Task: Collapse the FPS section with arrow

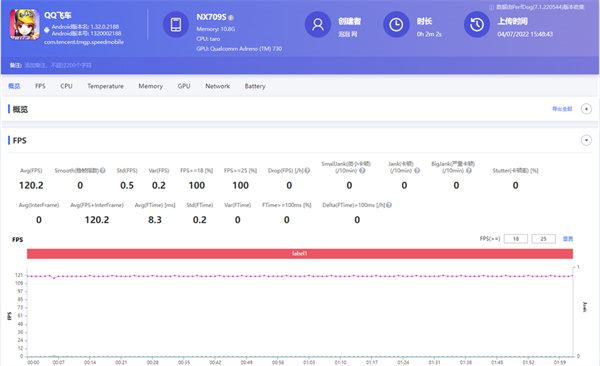Action: [x=586, y=141]
